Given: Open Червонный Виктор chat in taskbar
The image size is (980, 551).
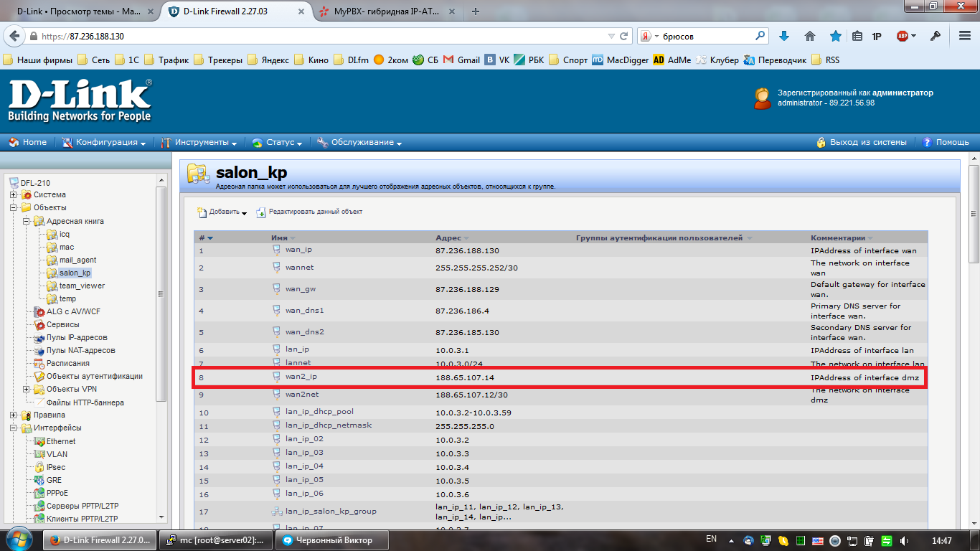Looking at the screenshot, I should (x=331, y=540).
